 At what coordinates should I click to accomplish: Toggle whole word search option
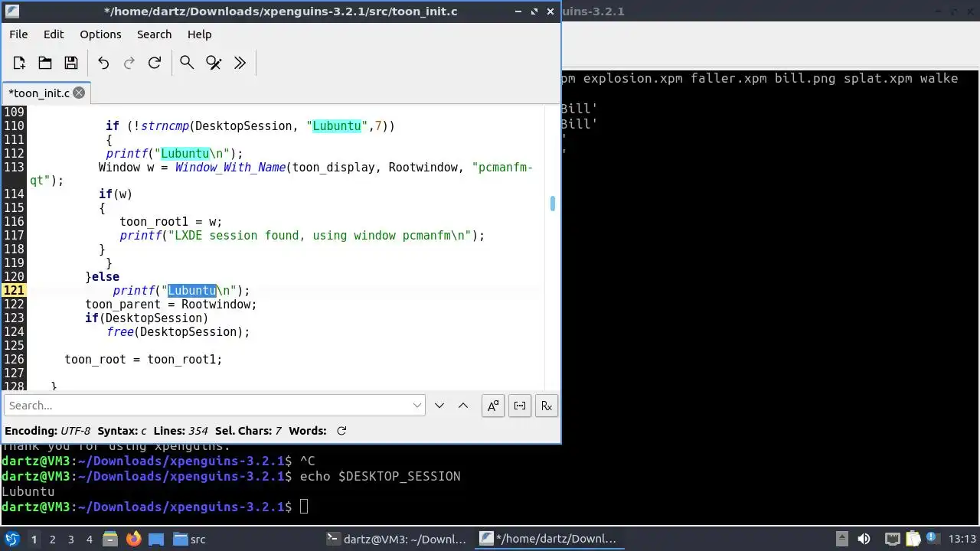(520, 406)
